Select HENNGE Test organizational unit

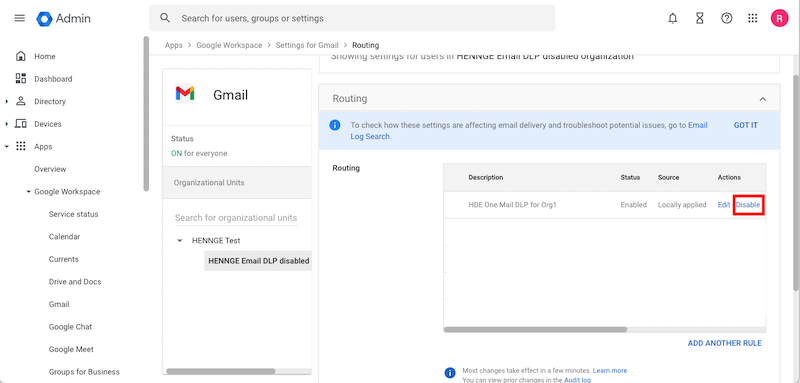(216, 240)
